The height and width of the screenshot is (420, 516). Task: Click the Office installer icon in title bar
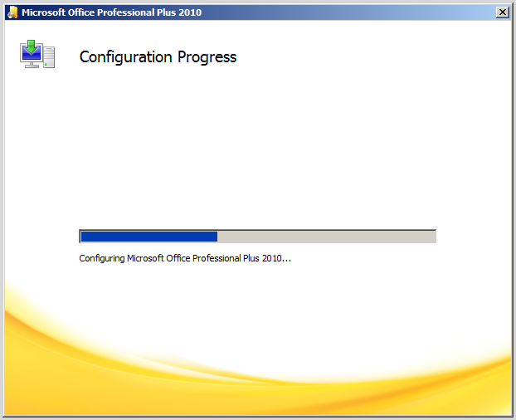pyautogui.click(x=12, y=12)
